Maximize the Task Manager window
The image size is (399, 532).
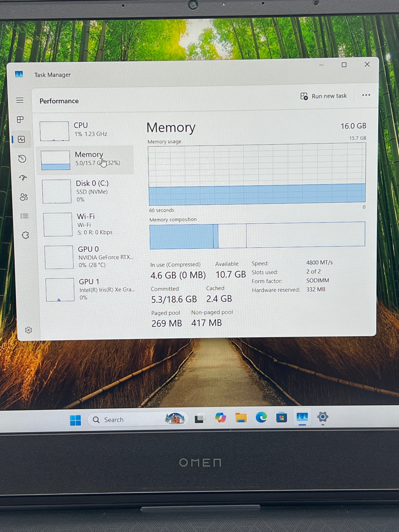click(344, 65)
